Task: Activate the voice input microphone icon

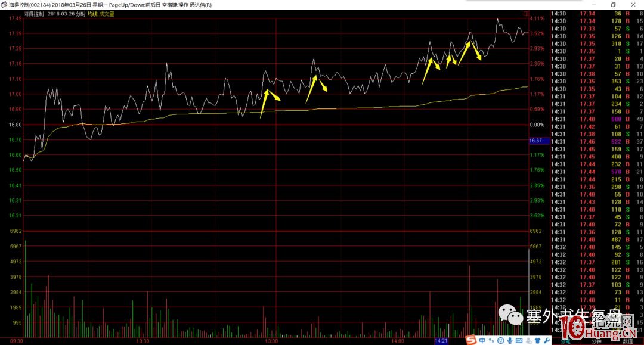Action: 510,340
